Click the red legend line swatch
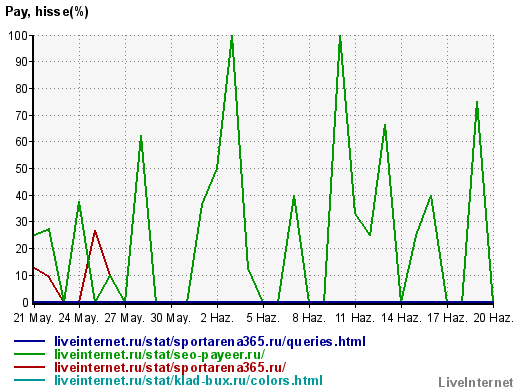 pos(29,367)
